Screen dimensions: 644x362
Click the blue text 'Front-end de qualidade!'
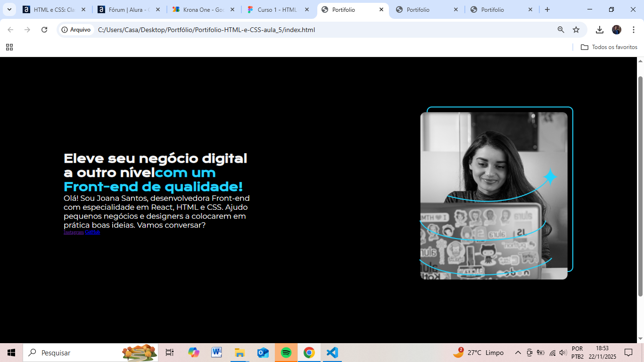pos(153,186)
